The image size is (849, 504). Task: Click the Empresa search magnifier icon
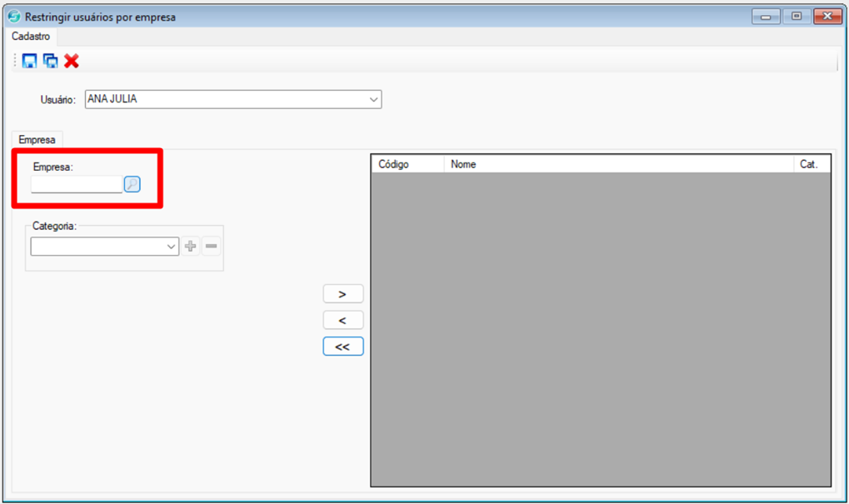[x=132, y=184]
